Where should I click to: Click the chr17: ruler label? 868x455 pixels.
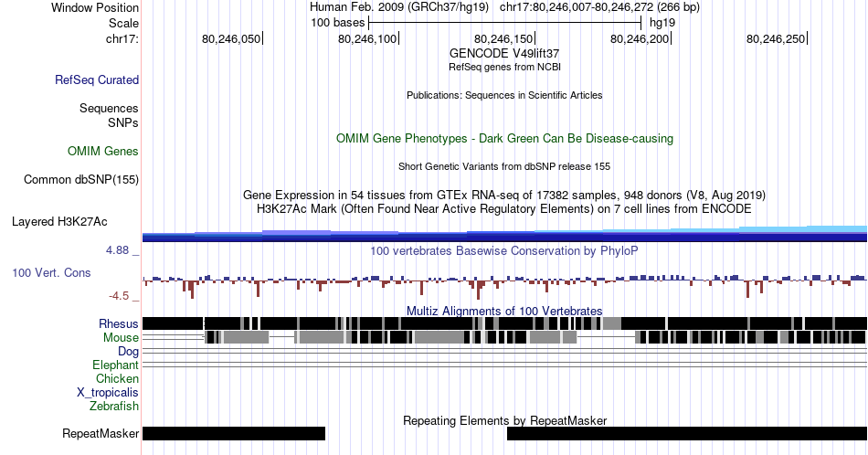click(x=122, y=38)
